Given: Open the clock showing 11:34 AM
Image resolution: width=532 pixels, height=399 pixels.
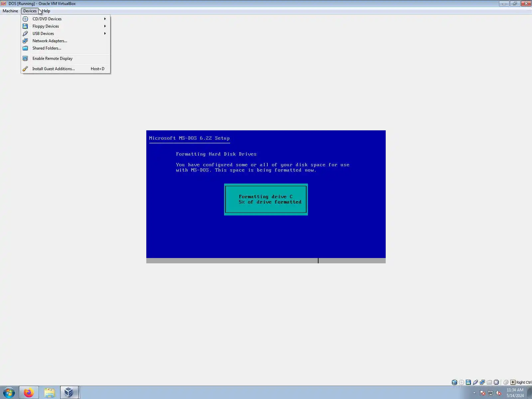Looking at the screenshot, I should point(515,393).
